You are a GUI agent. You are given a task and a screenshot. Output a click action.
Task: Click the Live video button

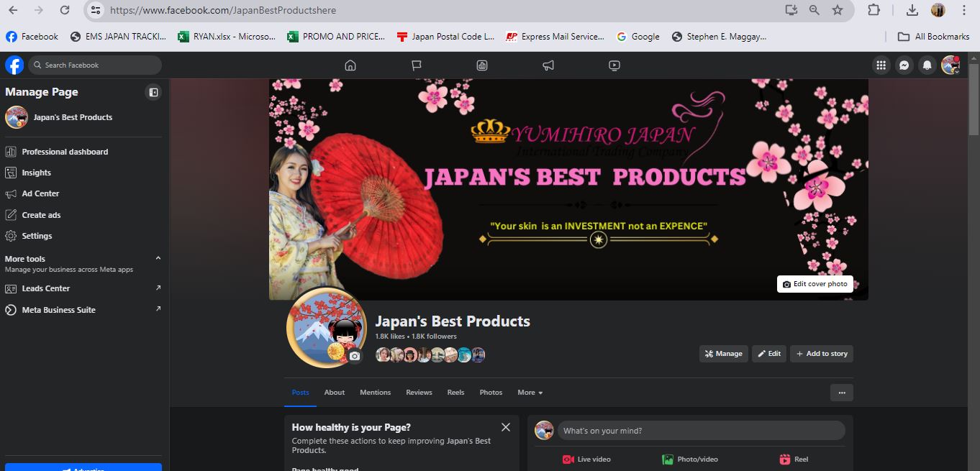click(586, 459)
